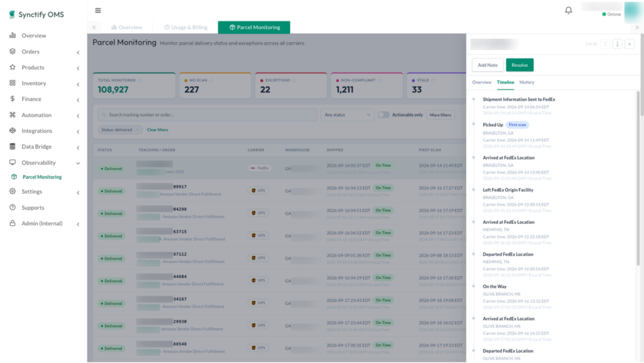The height and width of the screenshot is (363, 644).
Task: Click the Settings gear icon
Action: coord(13,191)
